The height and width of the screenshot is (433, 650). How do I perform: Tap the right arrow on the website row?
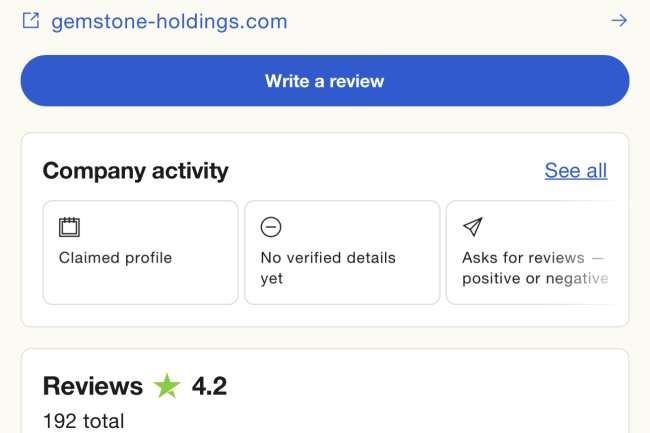tap(619, 20)
